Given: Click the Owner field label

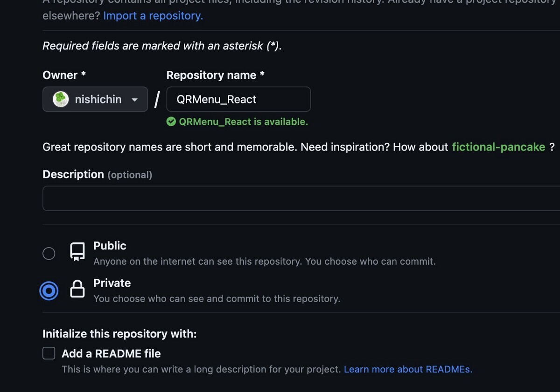Looking at the screenshot, I should [60, 76].
